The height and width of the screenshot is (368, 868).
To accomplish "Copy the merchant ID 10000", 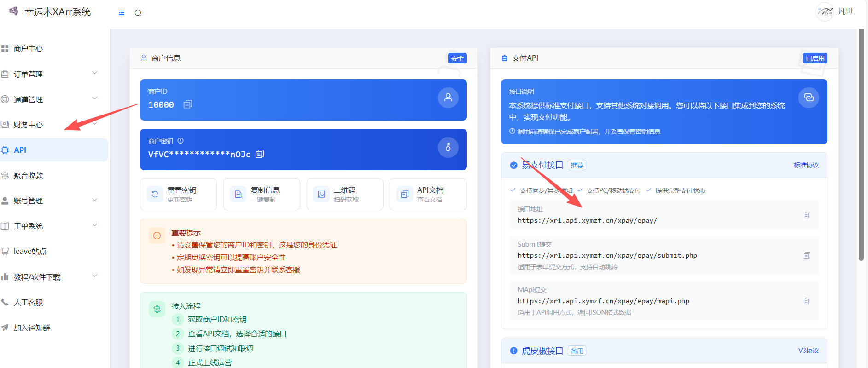I will tap(187, 104).
